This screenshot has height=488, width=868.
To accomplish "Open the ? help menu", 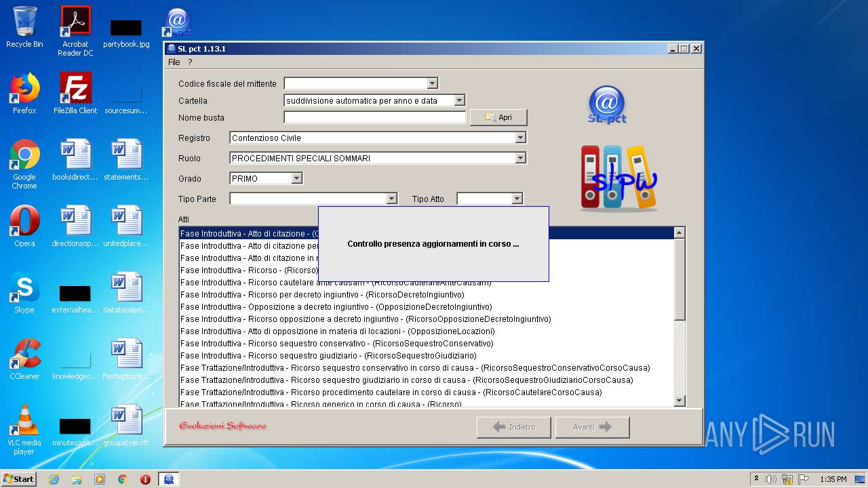I will 190,62.
